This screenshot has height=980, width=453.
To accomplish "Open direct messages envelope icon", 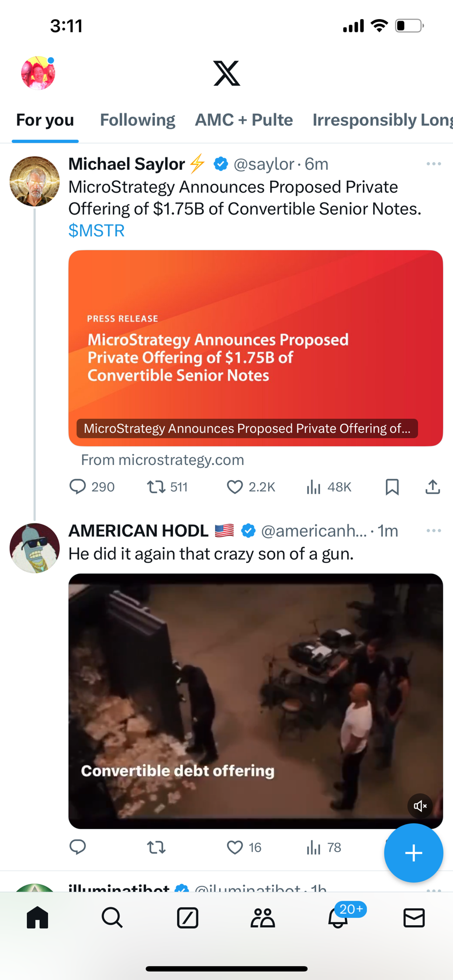I will pos(414,917).
